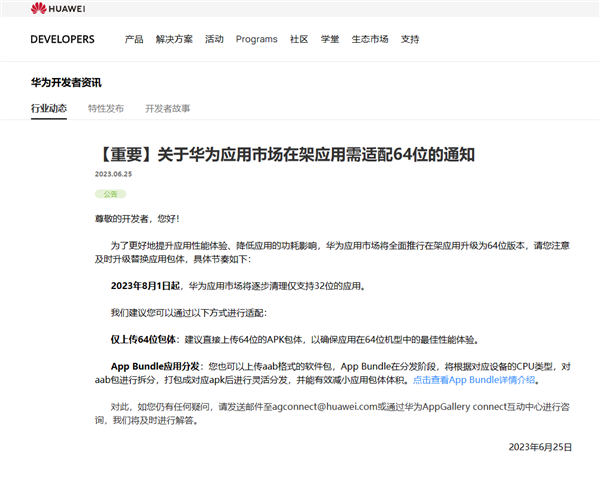Click the bold text 2023年8月1日起
The width and height of the screenshot is (600, 488).
tap(145, 286)
